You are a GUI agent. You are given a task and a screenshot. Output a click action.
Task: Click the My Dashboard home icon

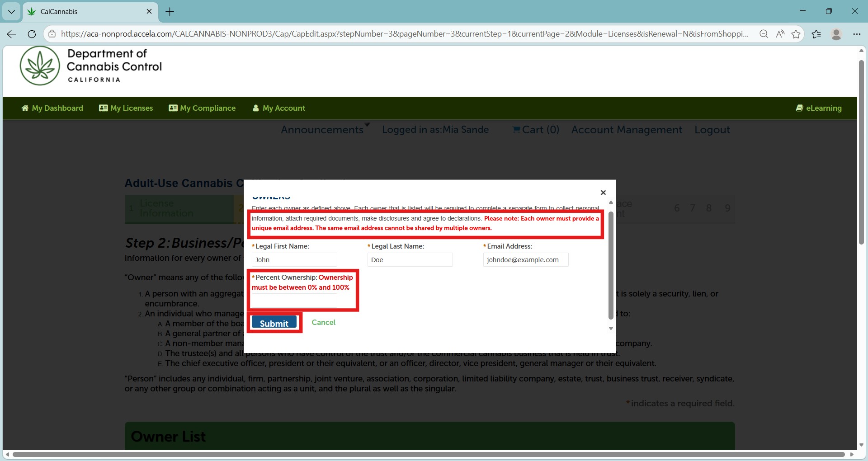click(25, 108)
